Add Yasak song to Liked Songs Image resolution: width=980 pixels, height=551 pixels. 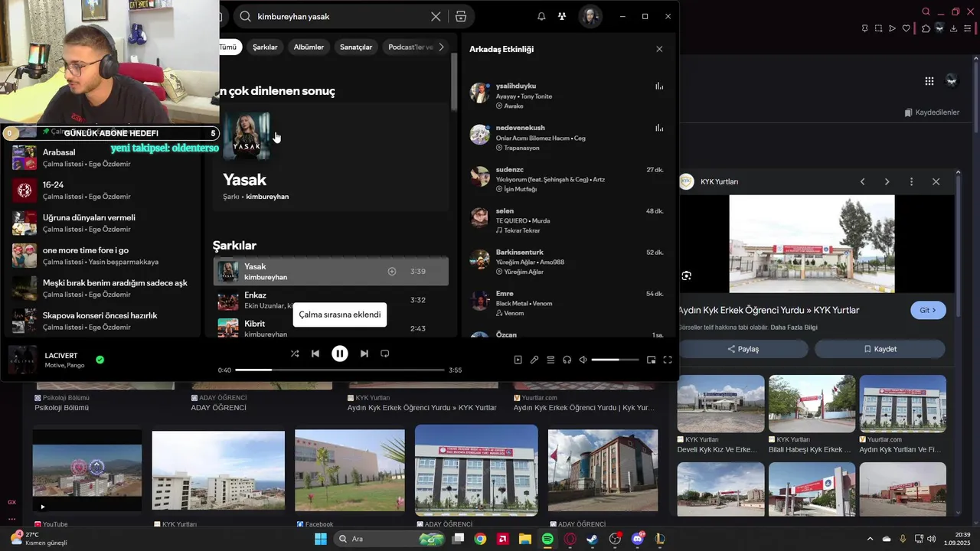click(392, 272)
